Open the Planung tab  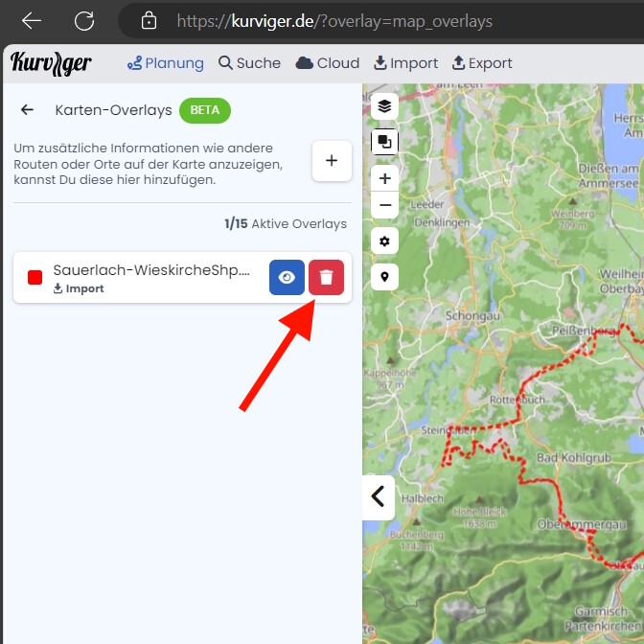point(166,63)
